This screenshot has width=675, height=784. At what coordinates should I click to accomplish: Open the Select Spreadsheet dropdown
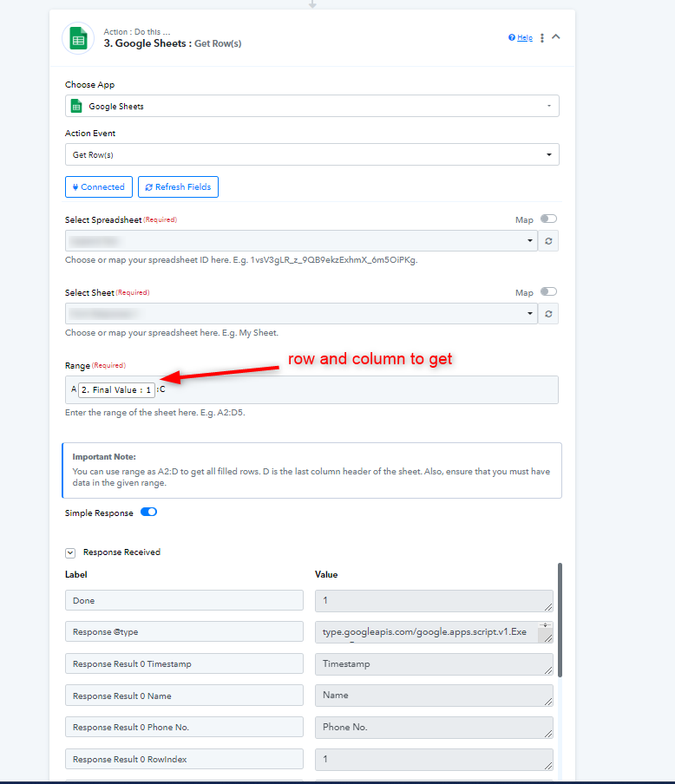click(301, 241)
